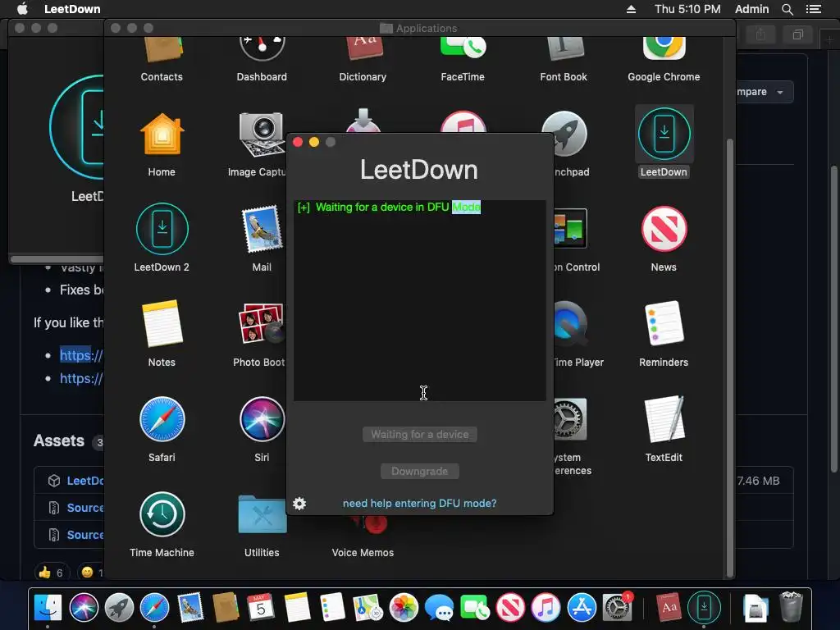Select Home app icon in Applications
Image resolution: width=840 pixels, height=630 pixels.
pos(162,134)
